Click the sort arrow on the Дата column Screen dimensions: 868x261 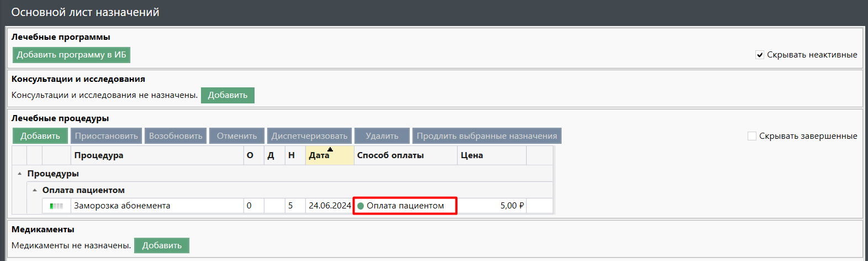coord(330,149)
